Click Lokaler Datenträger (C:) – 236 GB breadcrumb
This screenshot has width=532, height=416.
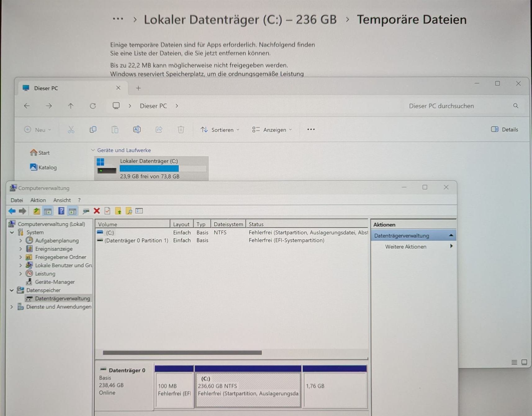point(240,20)
